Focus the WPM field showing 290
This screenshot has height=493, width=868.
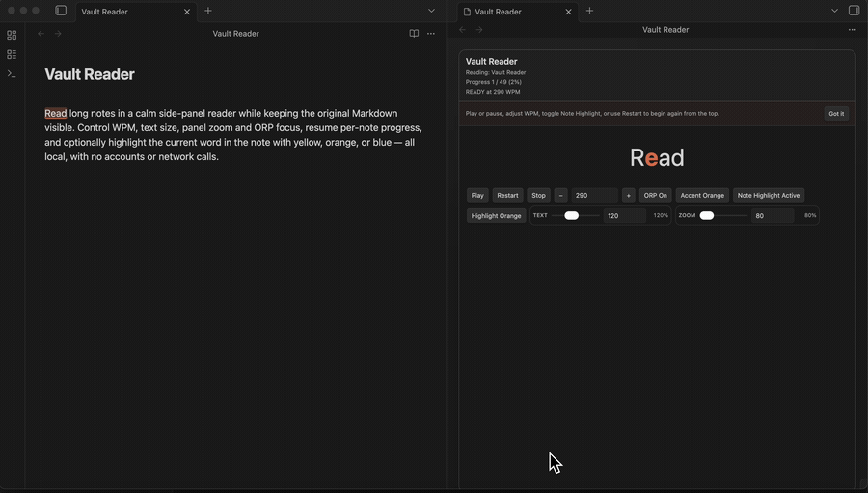click(594, 195)
